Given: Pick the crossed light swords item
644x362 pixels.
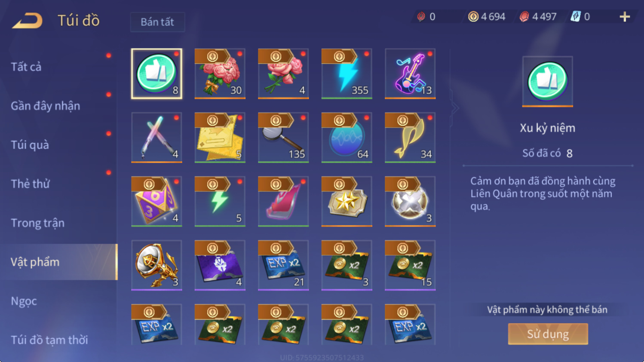Looking at the screenshot, I should tap(156, 138).
